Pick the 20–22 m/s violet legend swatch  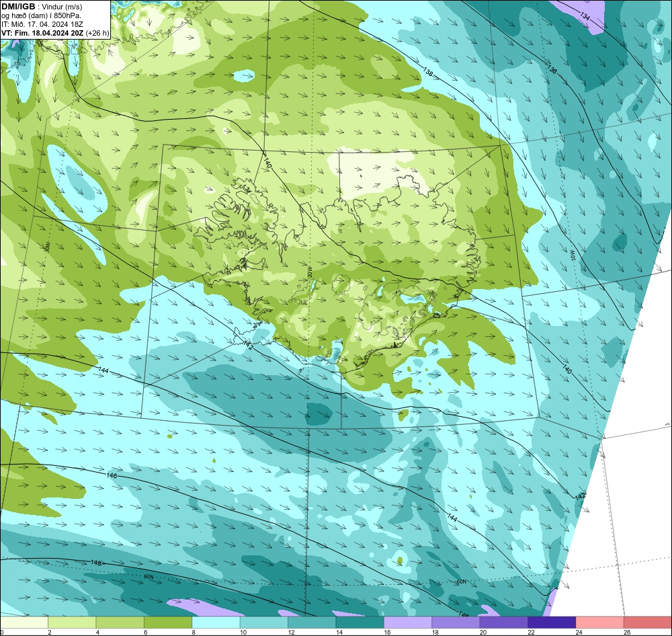pos(504,623)
